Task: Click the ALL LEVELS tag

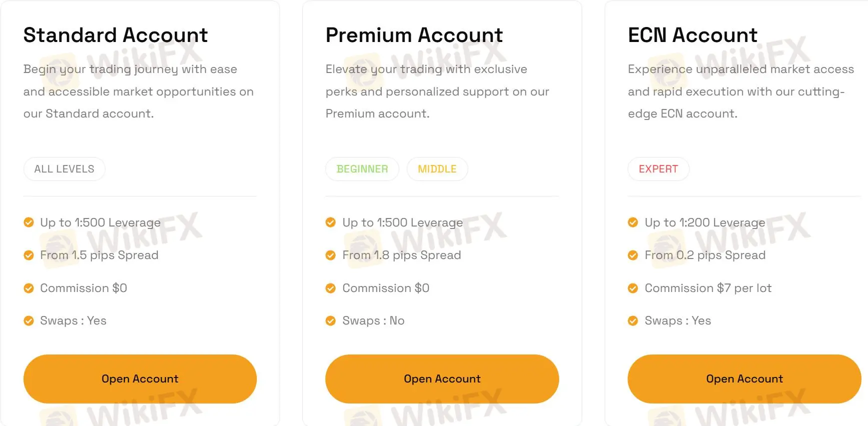Action: click(x=64, y=169)
